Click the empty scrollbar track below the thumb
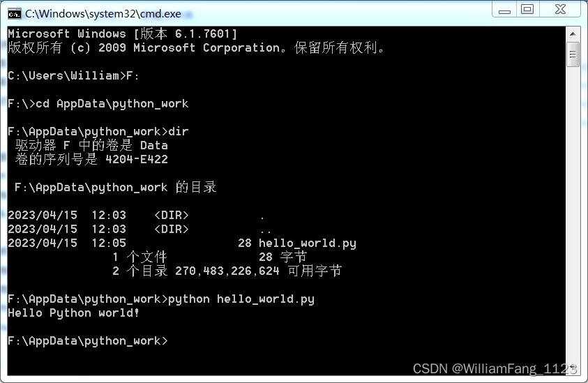 pos(573,218)
